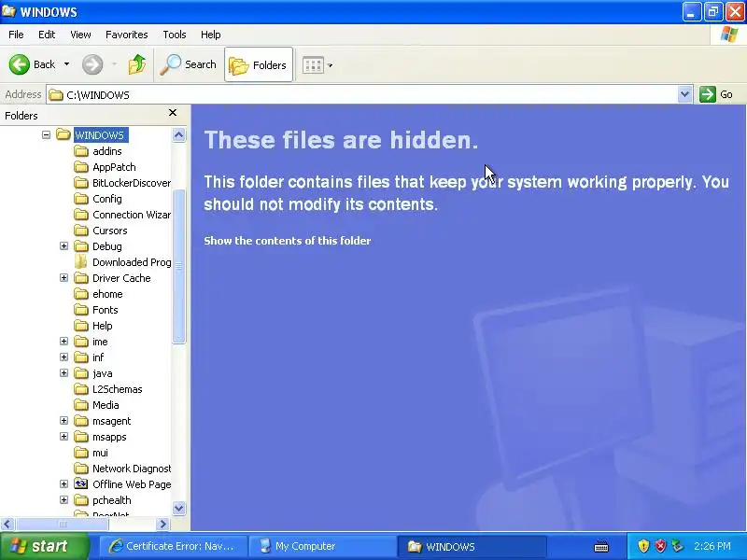Click the Debug folder label

pyautogui.click(x=107, y=246)
